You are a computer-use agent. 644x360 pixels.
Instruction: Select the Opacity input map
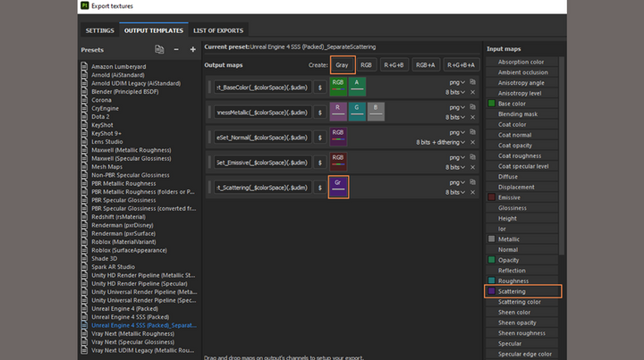(x=521, y=260)
